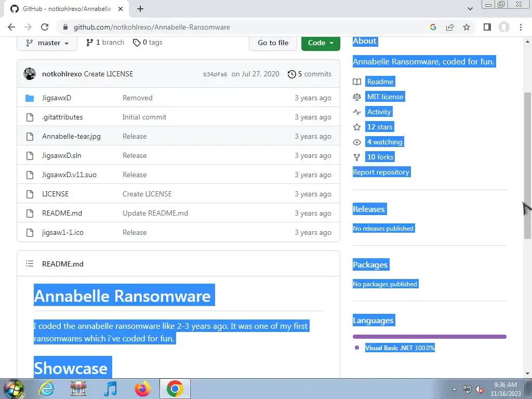
Task: Click the purple Visual Basic language bar
Action: coord(430,337)
